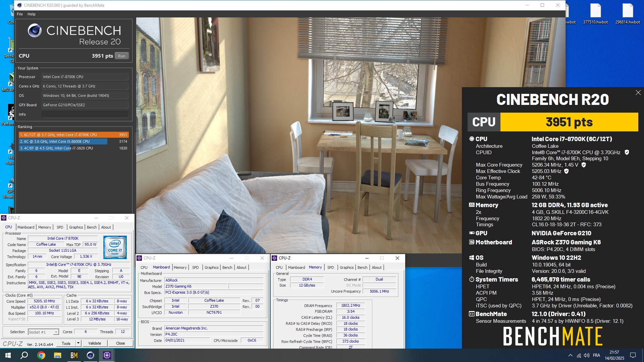Click the System Timers clock icon
This screenshot has width=644, height=362.
pyautogui.click(x=472, y=279)
